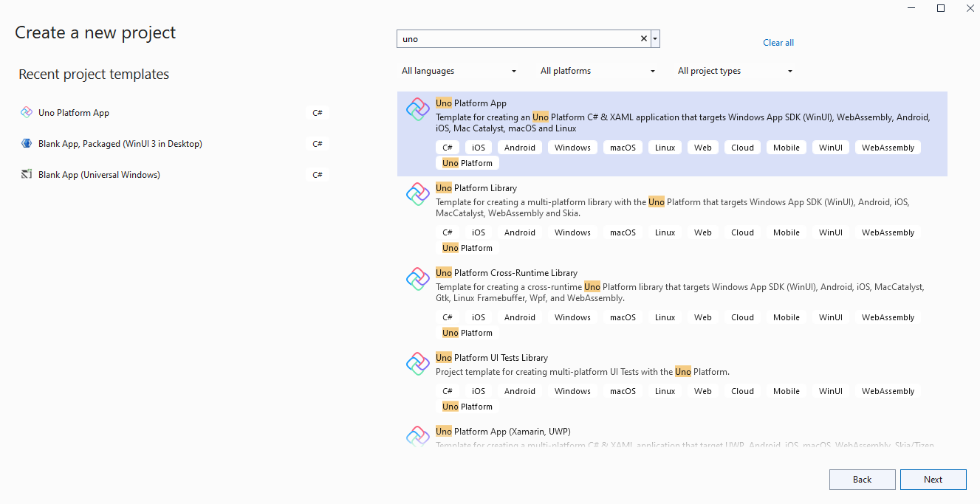Click the Uno Platform UI Tests Library icon
Screen dimensions: 980x504
(x=417, y=363)
